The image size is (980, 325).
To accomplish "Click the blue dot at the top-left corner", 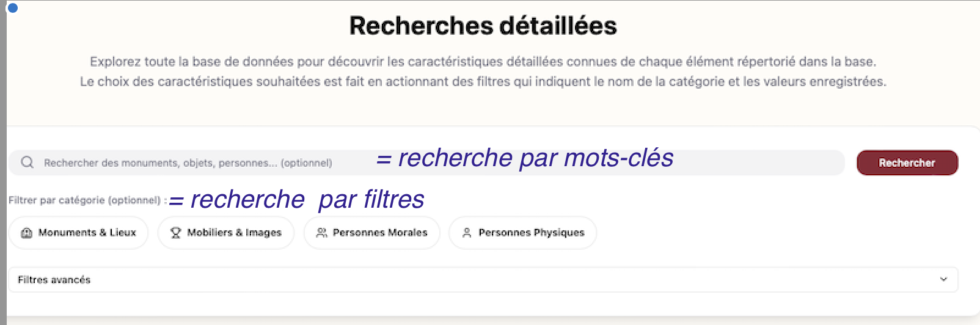I will (12, 8).
